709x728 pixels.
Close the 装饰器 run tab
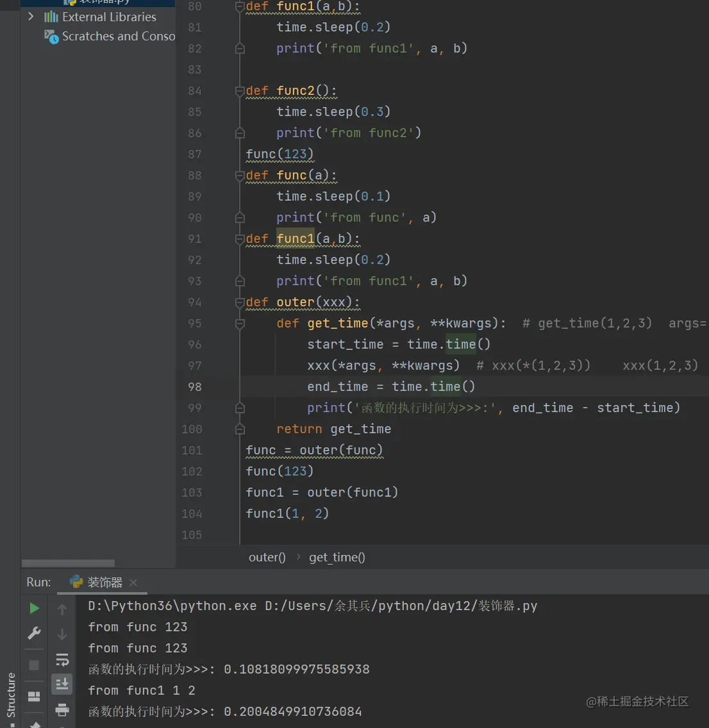point(133,583)
